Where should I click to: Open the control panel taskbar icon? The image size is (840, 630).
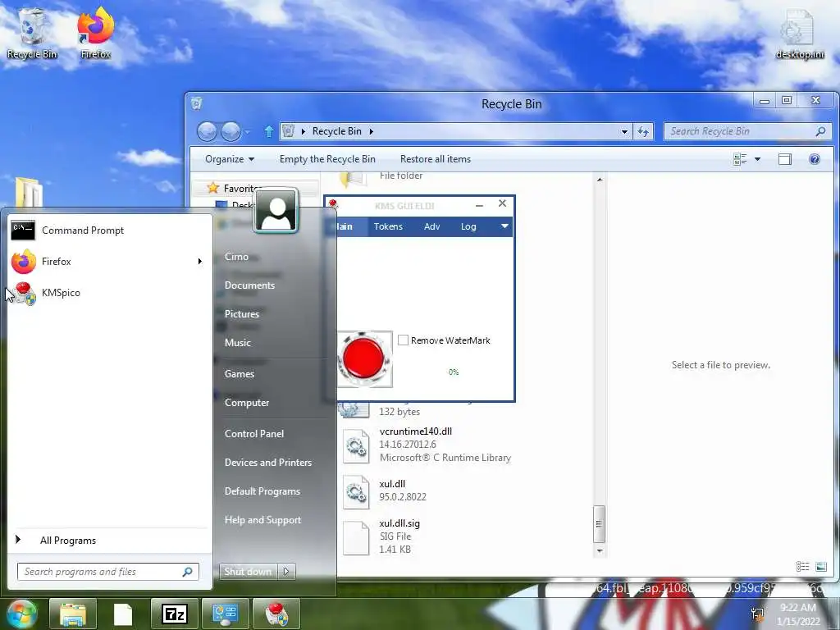pos(225,614)
